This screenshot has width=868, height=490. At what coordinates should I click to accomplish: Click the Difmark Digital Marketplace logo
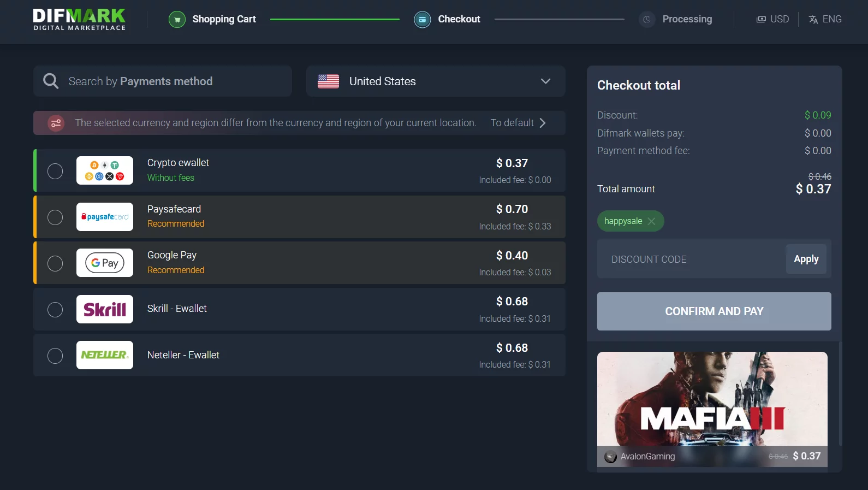pos(79,19)
